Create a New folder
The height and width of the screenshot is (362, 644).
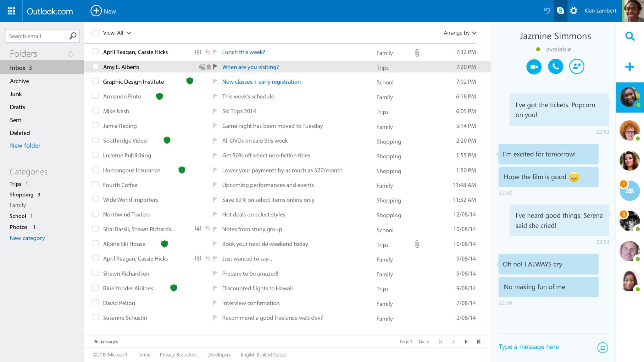25,145
